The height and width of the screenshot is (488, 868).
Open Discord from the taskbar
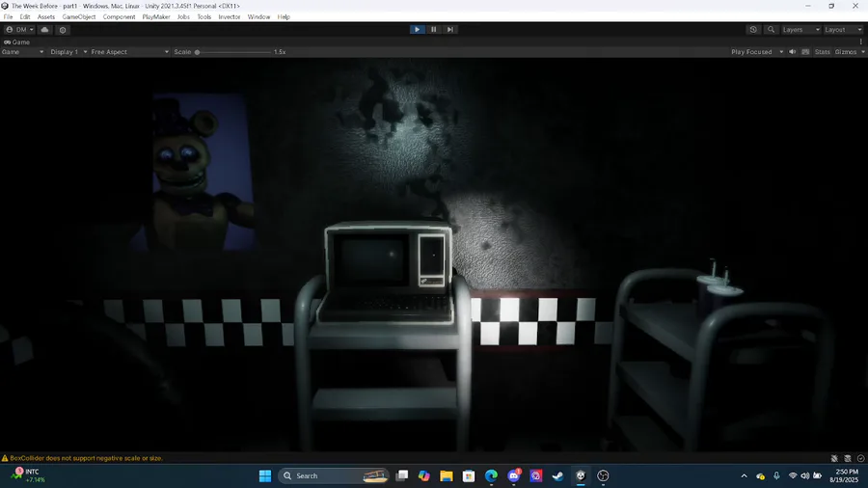(514, 475)
